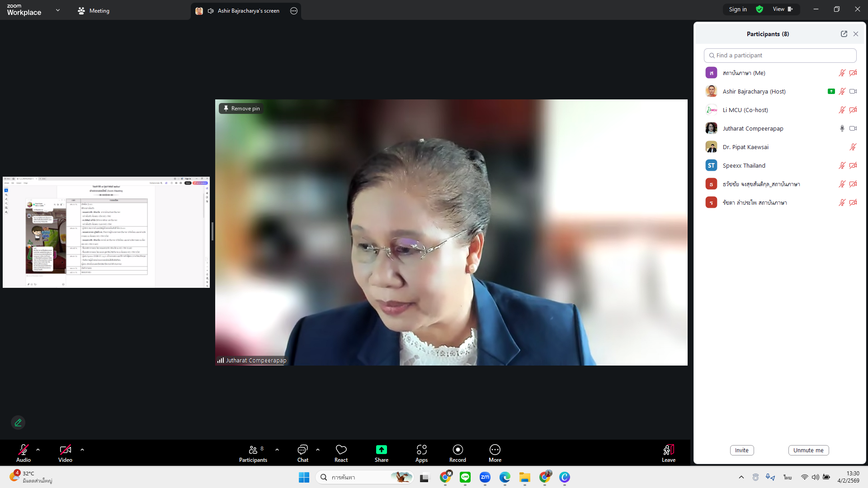
Task: Expand video settings arrow next to Video
Action: click(x=82, y=450)
